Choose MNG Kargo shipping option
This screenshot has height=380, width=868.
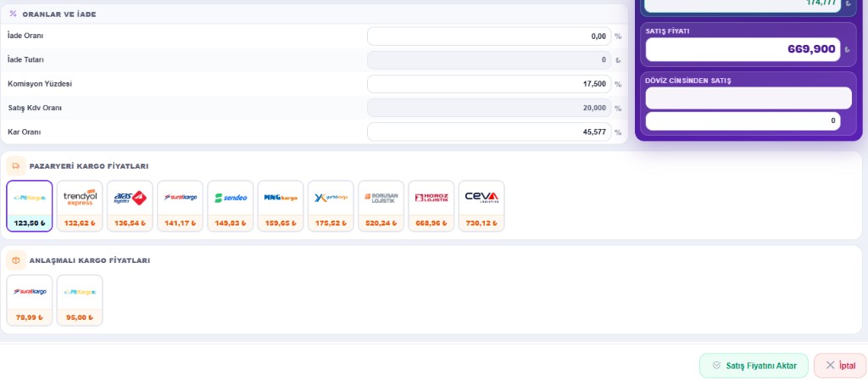[281, 206]
